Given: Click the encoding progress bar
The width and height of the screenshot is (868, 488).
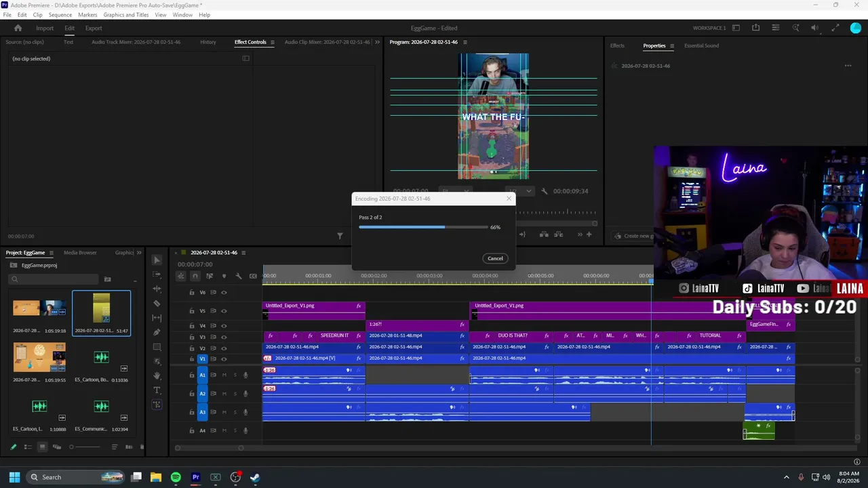Looking at the screenshot, I should [423, 227].
